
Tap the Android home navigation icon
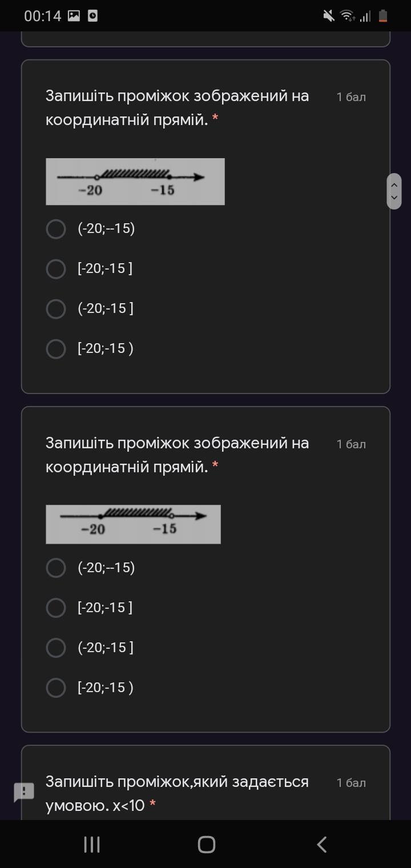click(x=206, y=845)
